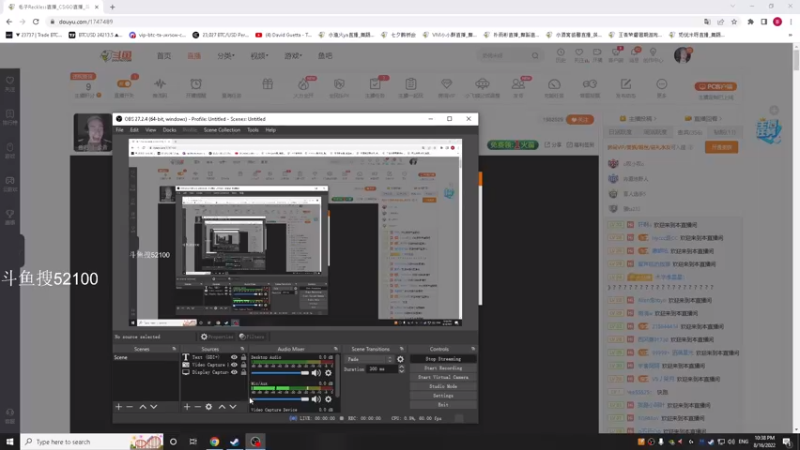Toggle lock on the Display Capture source
This screenshot has height=450, width=800.
pos(243,372)
